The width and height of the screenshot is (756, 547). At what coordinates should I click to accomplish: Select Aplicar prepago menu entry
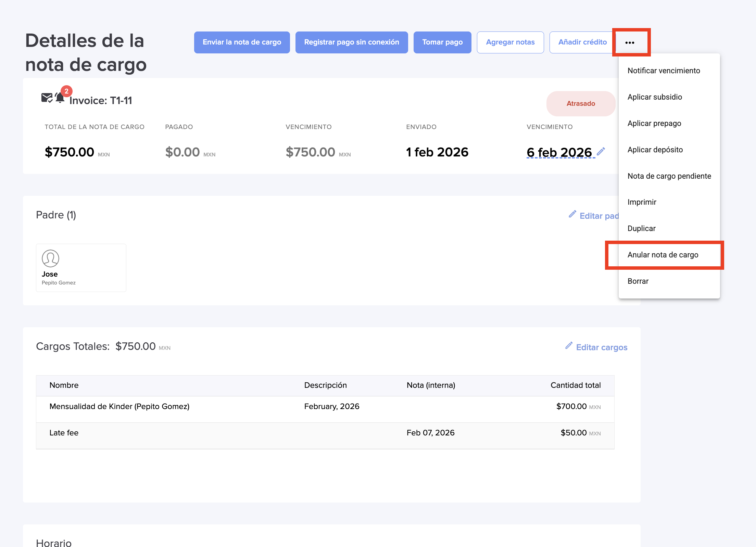654,123
